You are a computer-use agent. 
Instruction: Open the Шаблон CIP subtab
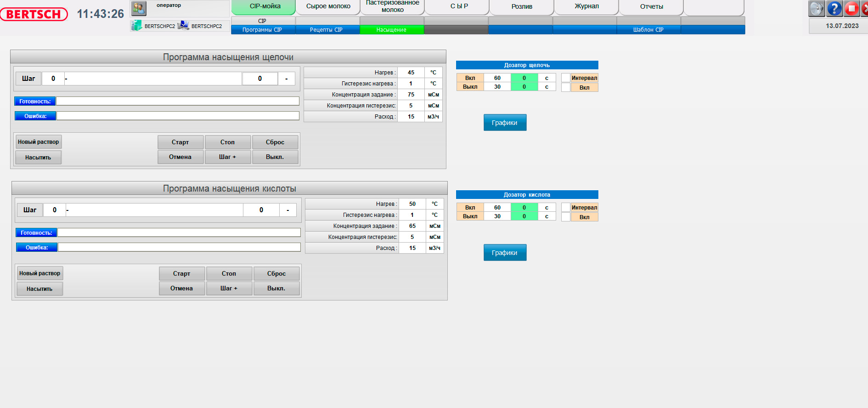point(648,30)
